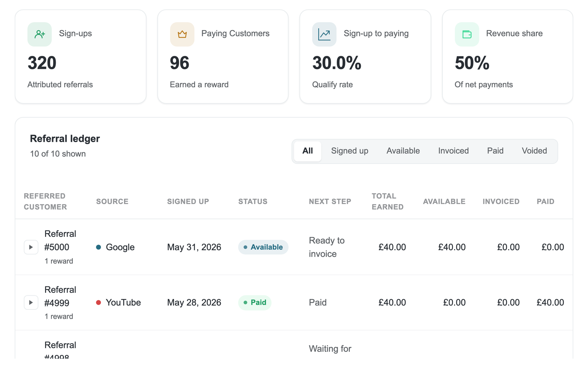Viewport: 588px width, 368px height.
Task: Click the Referral ledger heading
Action: pos(65,139)
